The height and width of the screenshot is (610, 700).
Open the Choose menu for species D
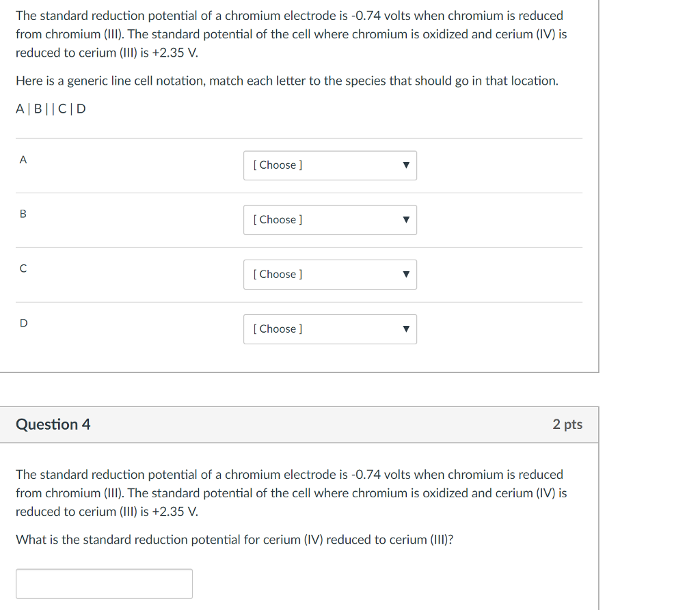pyautogui.click(x=330, y=329)
